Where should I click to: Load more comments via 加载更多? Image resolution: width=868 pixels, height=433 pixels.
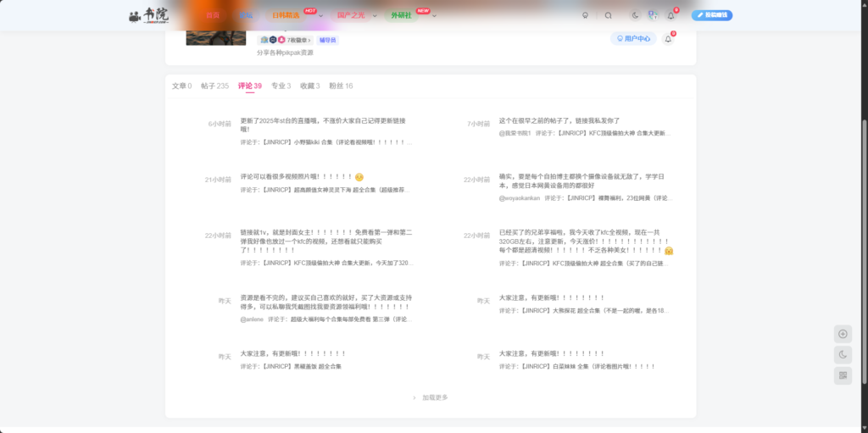coord(431,397)
